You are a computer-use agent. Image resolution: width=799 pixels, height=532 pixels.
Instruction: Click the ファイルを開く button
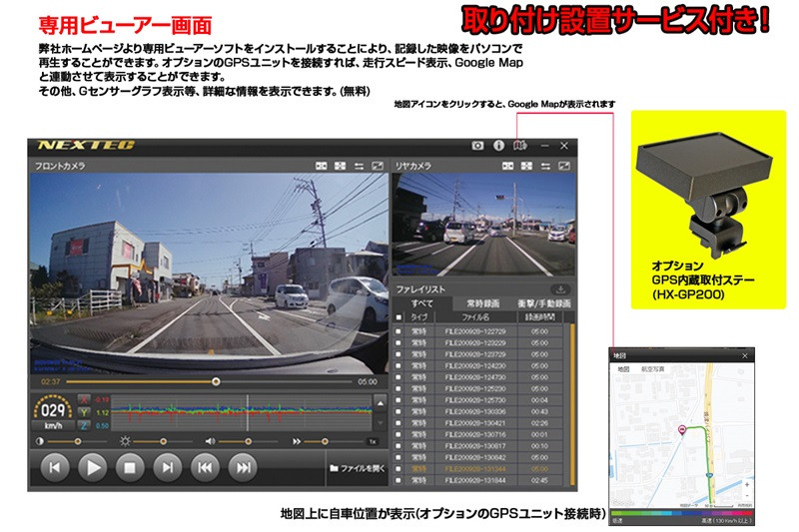point(356,466)
